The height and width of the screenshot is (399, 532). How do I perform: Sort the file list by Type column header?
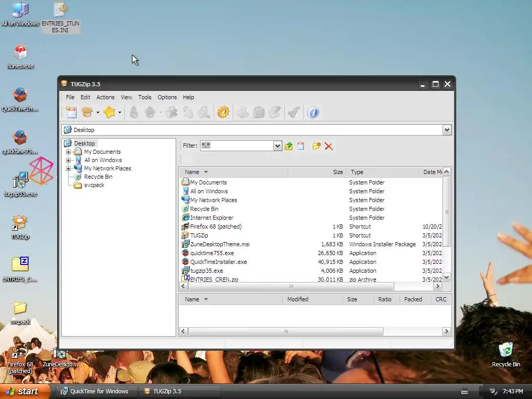(382, 172)
